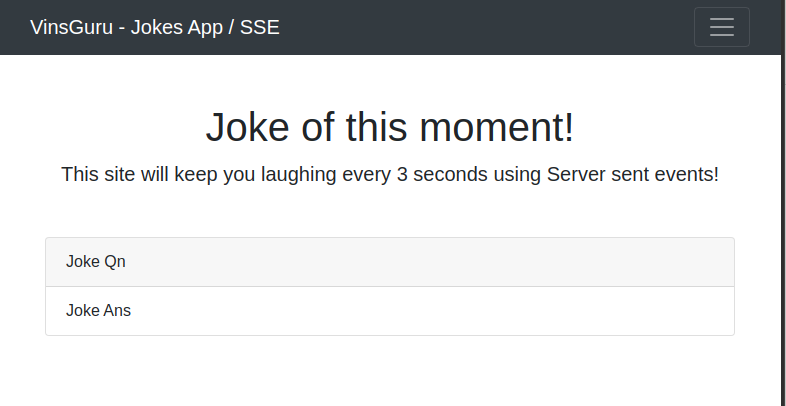This screenshot has height=406, width=786.
Task: Click the 'Joke Qn' label text
Action: 96,262
